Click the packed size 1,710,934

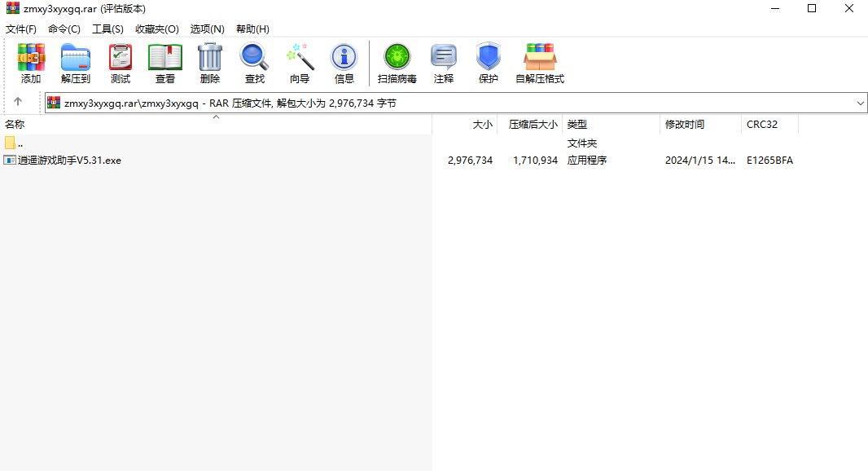pyautogui.click(x=535, y=161)
